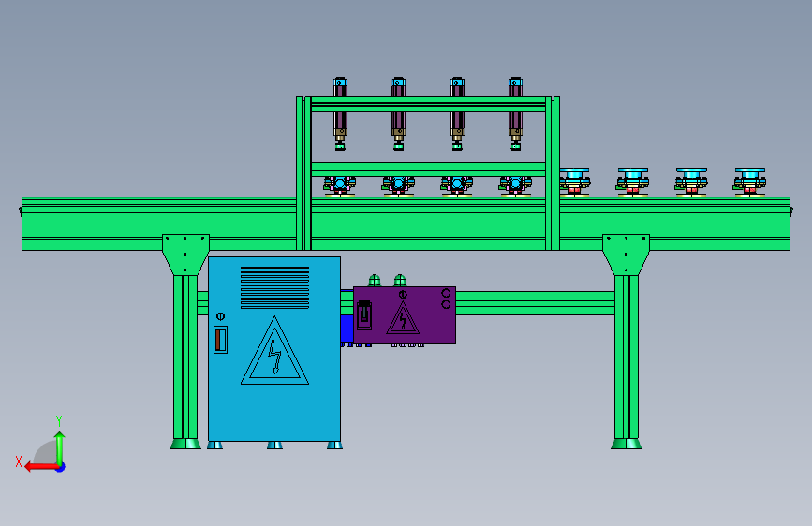Image resolution: width=812 pixels, height=526 pixels.
Task: Click the left gusset bracket under the beam
Action: [x=185, y=255]
